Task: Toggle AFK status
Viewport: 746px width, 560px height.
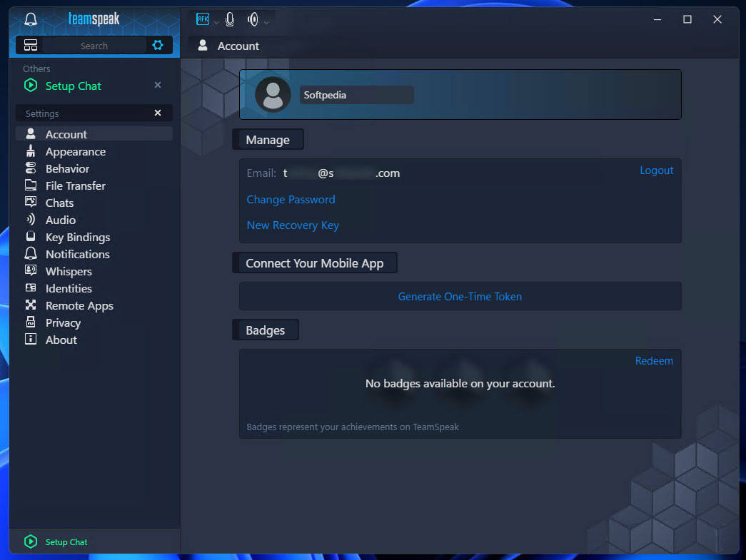Action: point(203,19)
